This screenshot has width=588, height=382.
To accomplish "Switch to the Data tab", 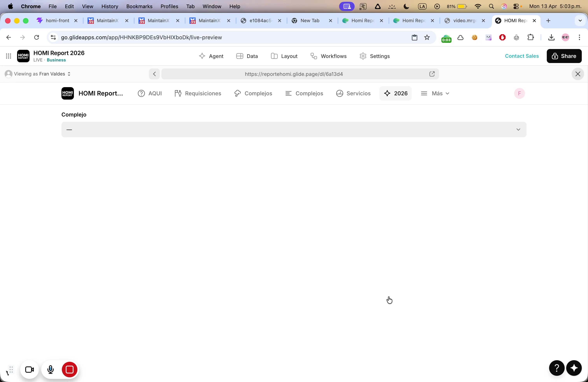I will (247, 56).
